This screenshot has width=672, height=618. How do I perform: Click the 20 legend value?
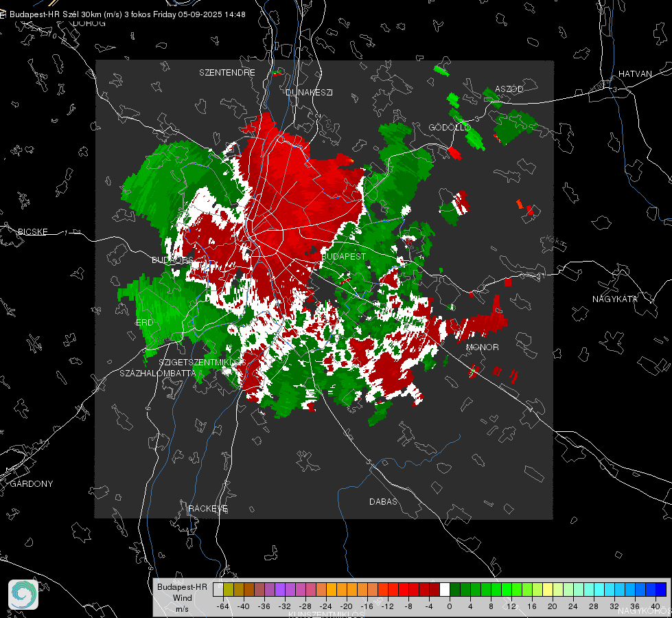(x=553, y=606)
